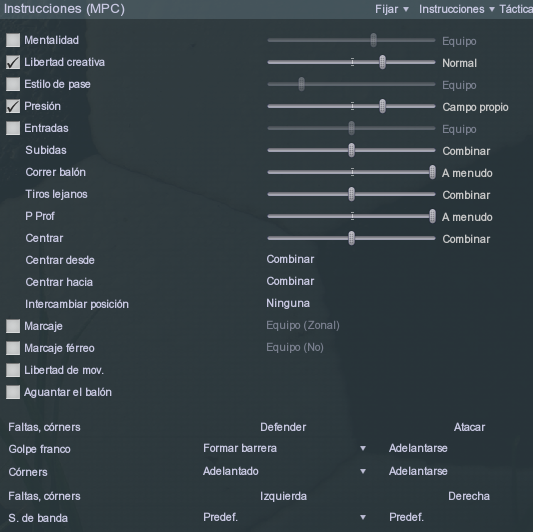Check the Marcaje férreo option

pos(13,348)
